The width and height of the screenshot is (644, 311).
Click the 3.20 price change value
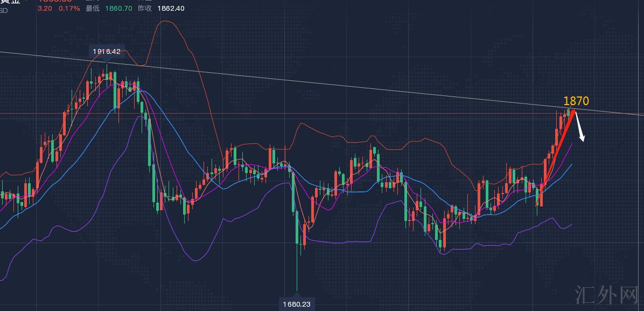click(45, 9)
